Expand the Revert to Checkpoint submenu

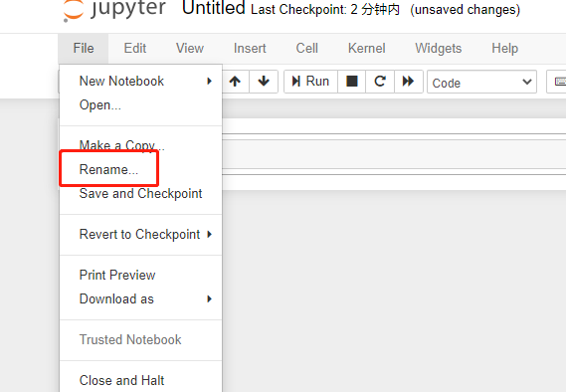point(141,235)
